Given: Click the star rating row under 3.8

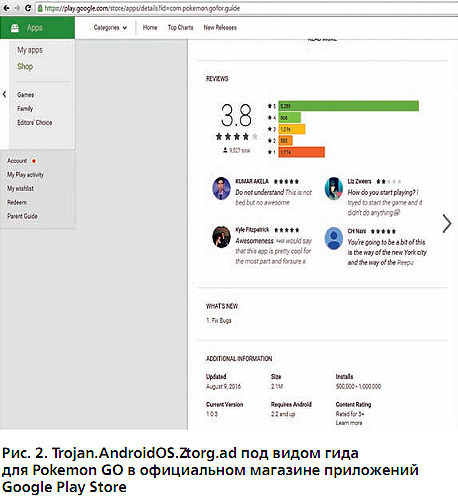Looking at the screenshot, I should click(237, 136).
